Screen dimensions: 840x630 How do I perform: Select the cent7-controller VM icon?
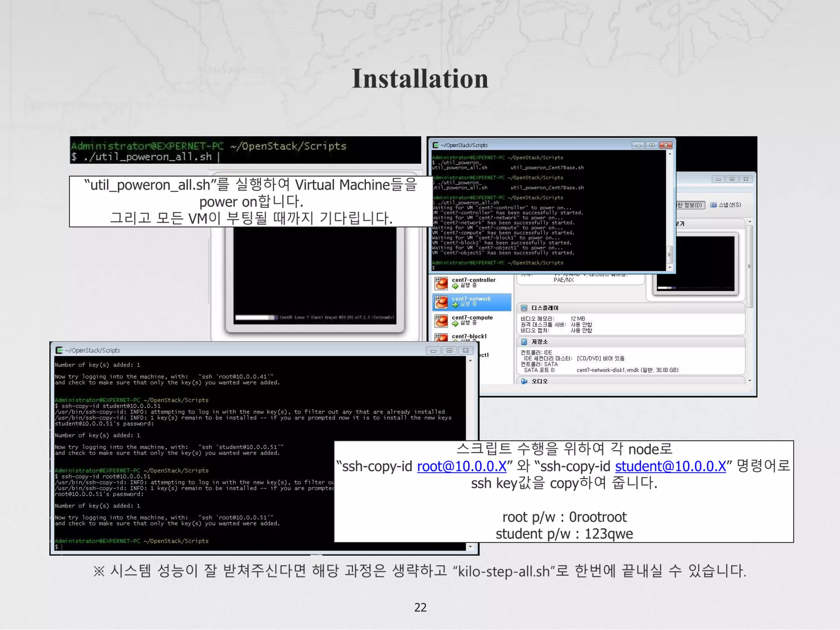click(441, 283)
